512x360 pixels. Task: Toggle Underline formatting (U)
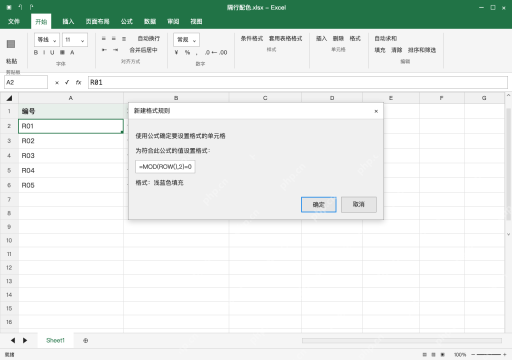click(52, 52)
